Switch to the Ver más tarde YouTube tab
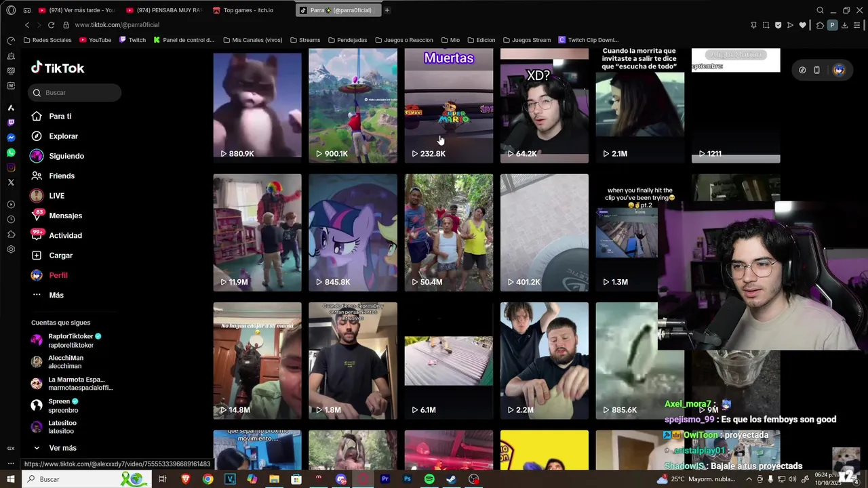 (77, 10)
